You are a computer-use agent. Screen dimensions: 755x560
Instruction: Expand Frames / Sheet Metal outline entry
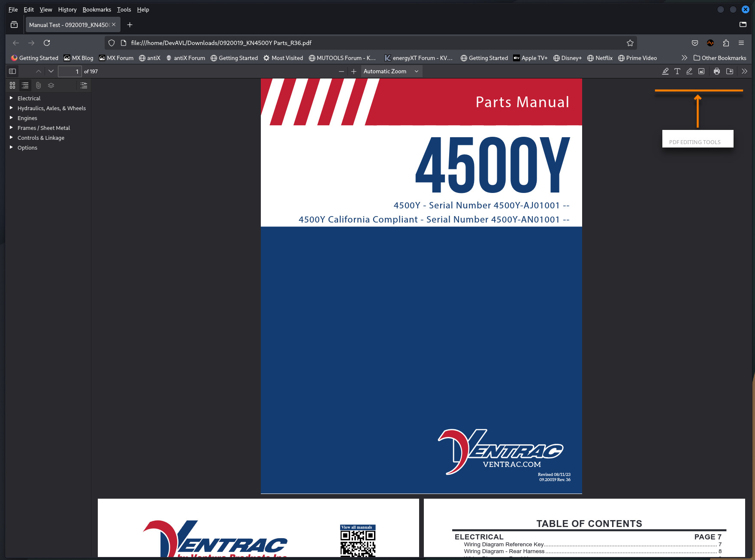click(11, 128)
